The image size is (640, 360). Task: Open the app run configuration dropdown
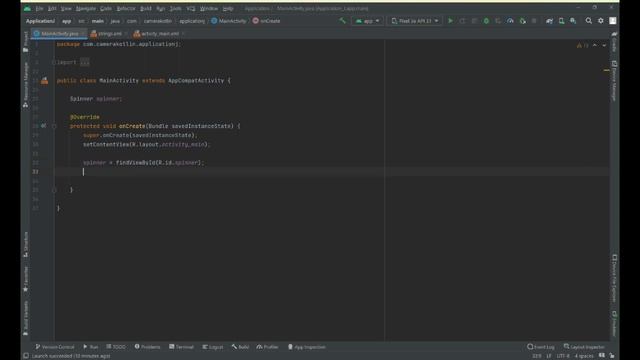pos(367,21)
